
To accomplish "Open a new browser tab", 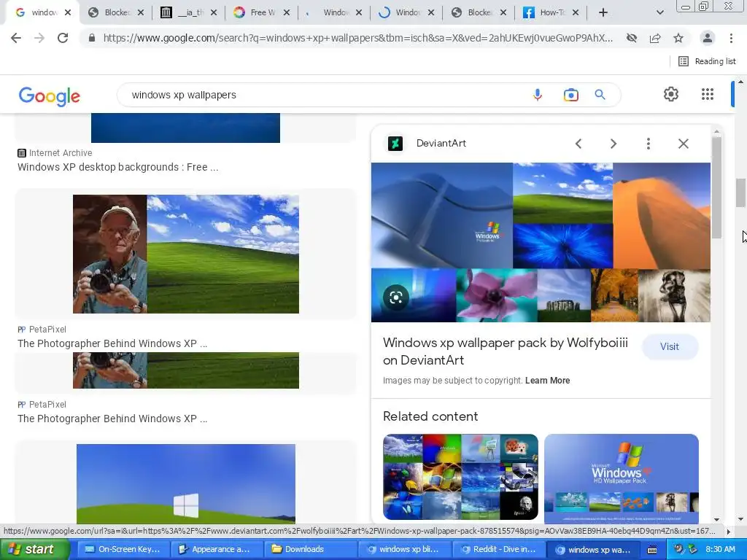I will (603, 13).
